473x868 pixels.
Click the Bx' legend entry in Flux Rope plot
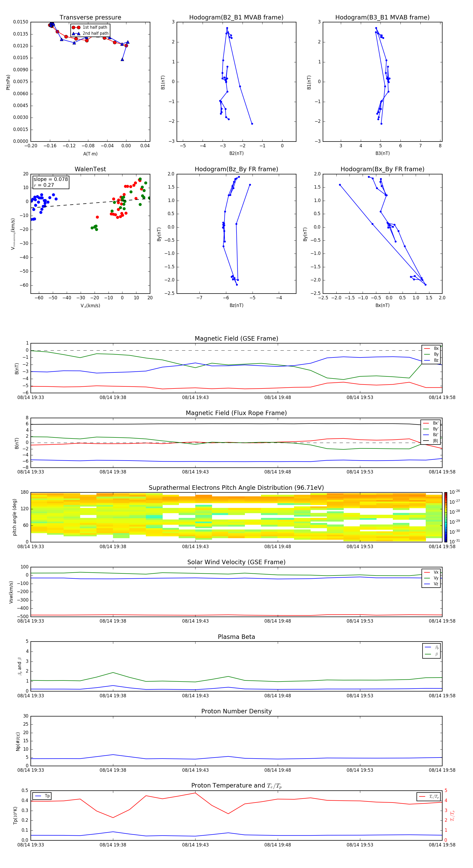(431, 423)
